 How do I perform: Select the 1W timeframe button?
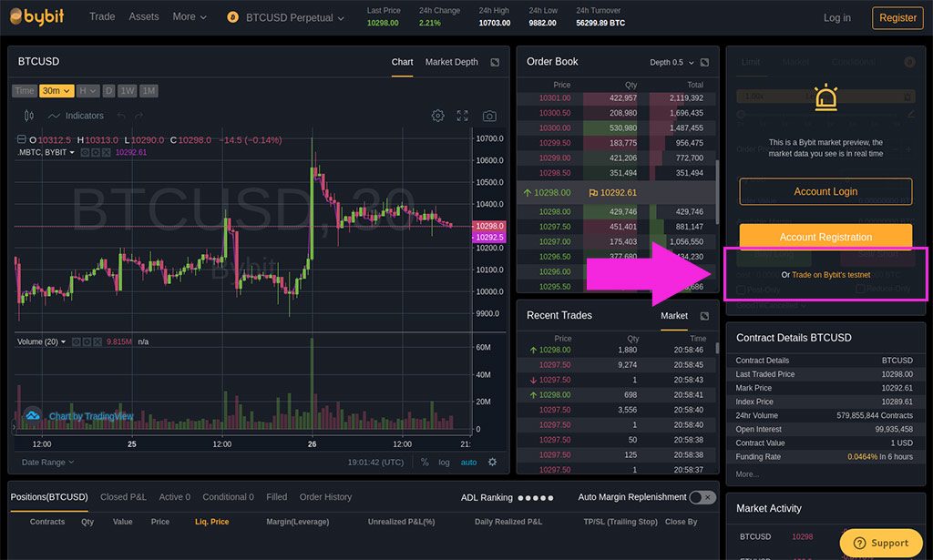127,91
